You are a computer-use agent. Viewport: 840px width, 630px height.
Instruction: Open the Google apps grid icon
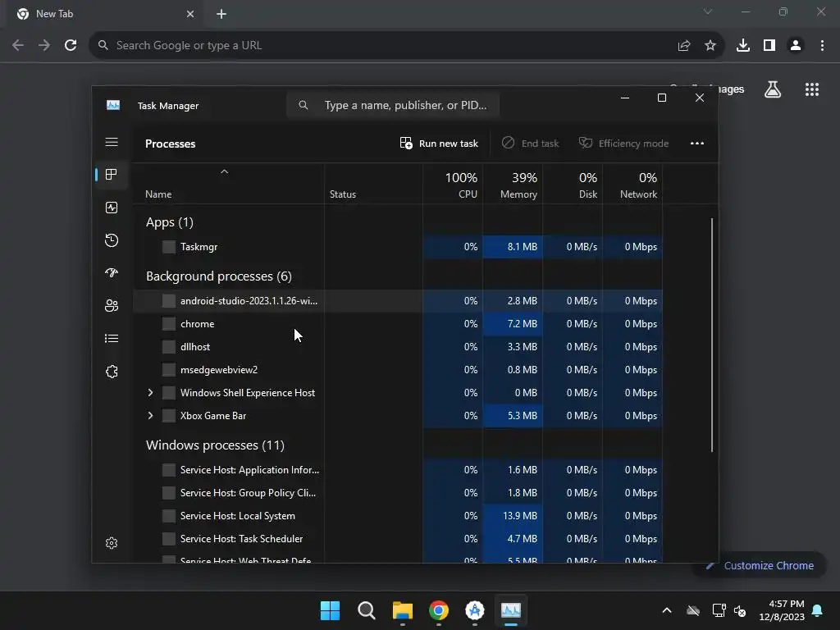click(x=811, y=89)
